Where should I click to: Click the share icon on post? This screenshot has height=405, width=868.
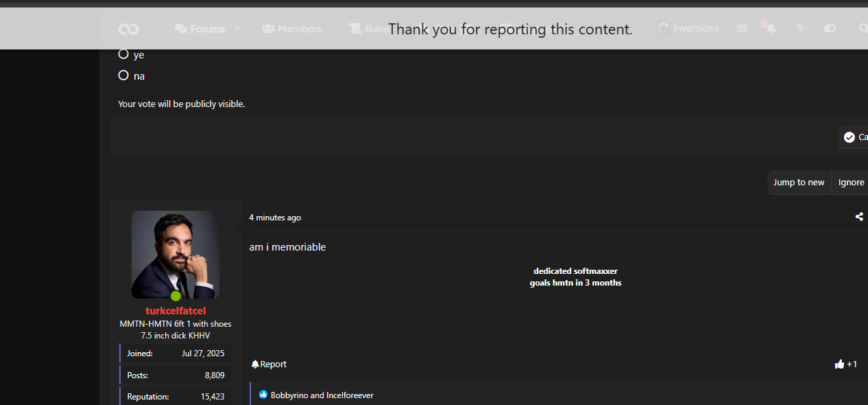pos(859,217)
